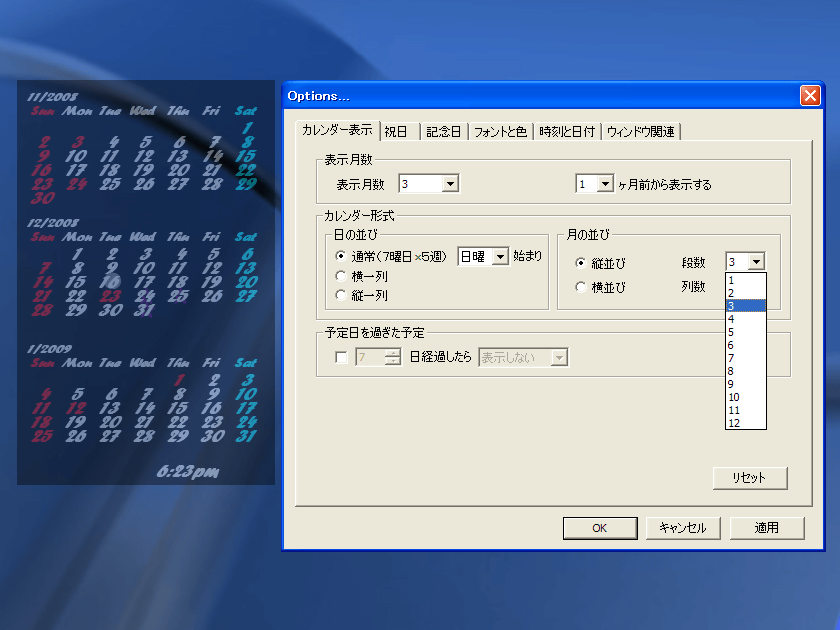Open the ヶ月前から表示する month offset dropdown

[x=605, y=184]
